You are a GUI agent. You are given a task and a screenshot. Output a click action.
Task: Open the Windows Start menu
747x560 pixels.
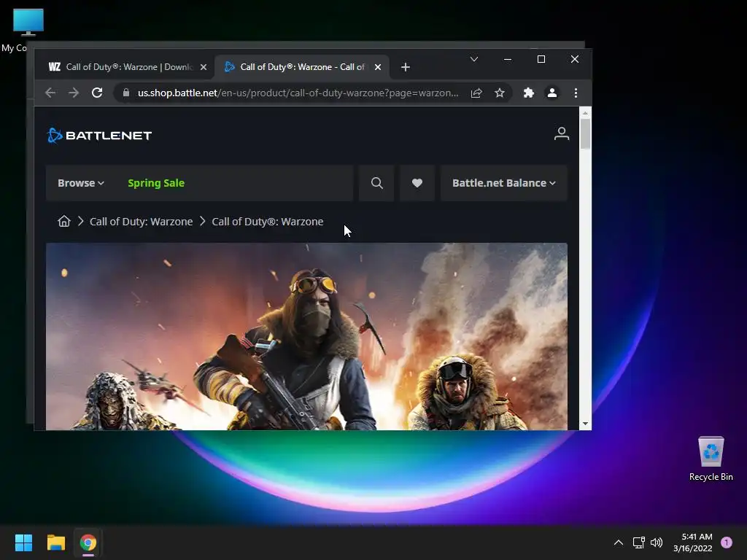[23, 542]
